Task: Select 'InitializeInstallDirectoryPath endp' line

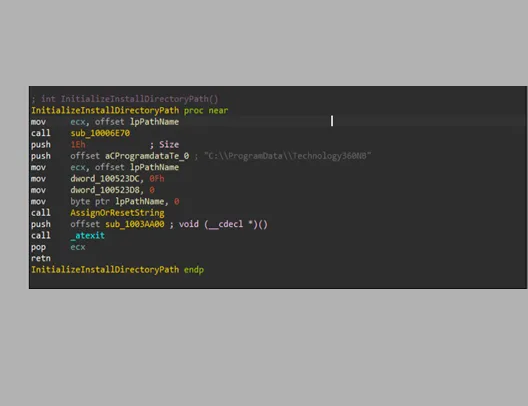Action: coord(118,270)
